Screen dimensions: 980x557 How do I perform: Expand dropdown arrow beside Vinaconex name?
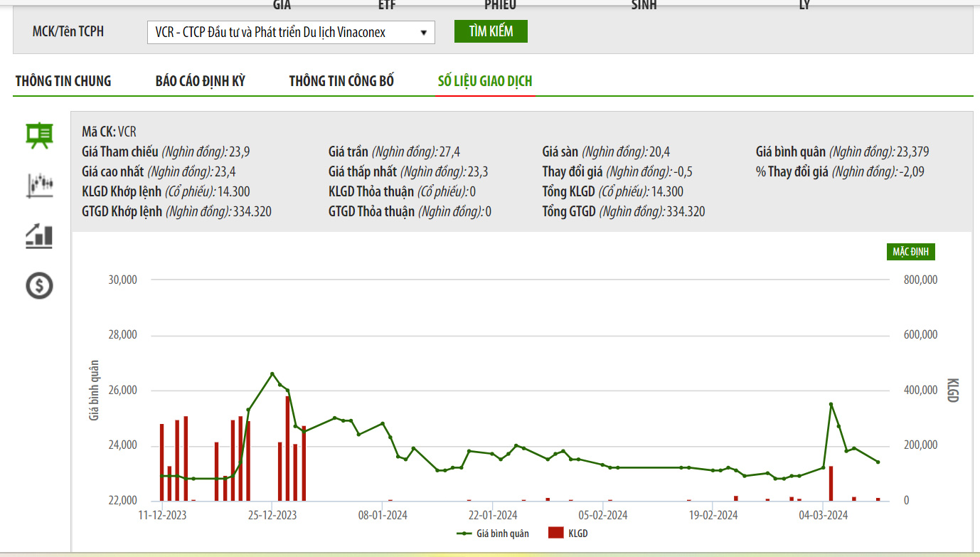pos(424,33)
